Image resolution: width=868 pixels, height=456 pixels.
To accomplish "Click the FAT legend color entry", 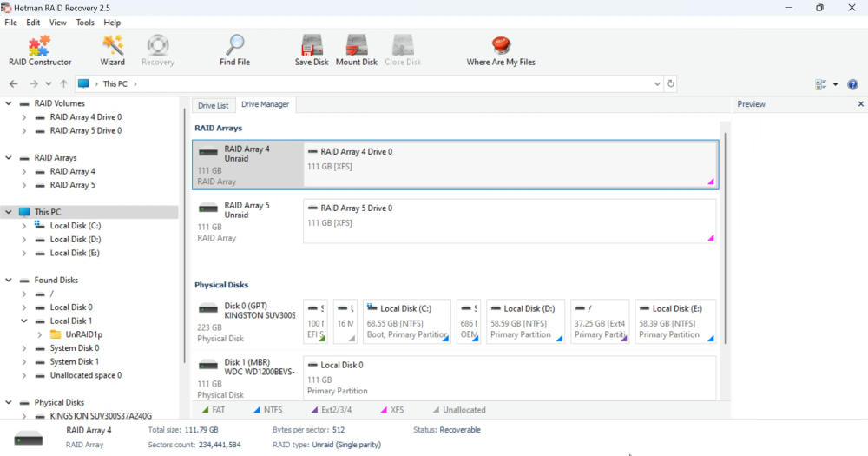I will [214, 410].
